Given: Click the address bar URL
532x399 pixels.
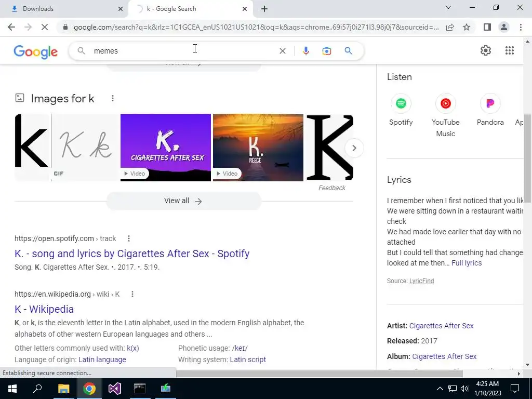Looking at the screenshot, I should pos(256,27).
